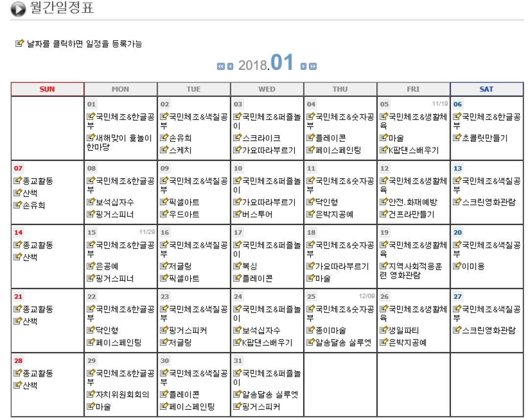Open 닥인형 entry on the 11th
Screen dimensions: 528x420
tap(327, 202)
